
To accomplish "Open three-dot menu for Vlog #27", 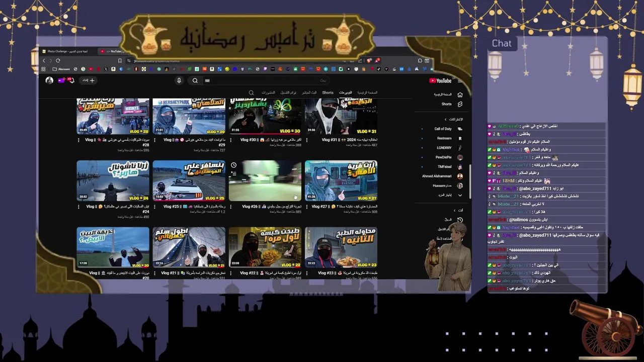I will pyautogui.click(x=306, y=207).
